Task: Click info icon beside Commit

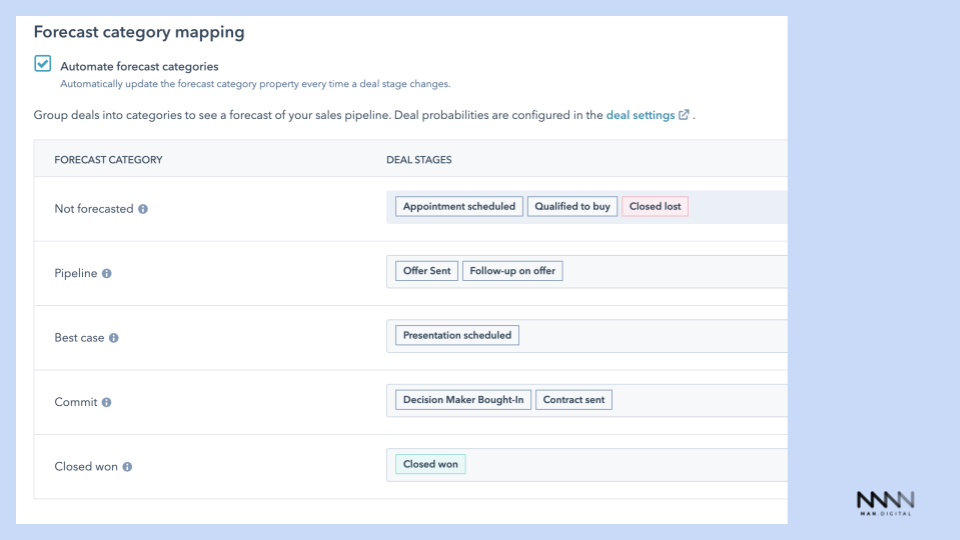Action: 107,402
